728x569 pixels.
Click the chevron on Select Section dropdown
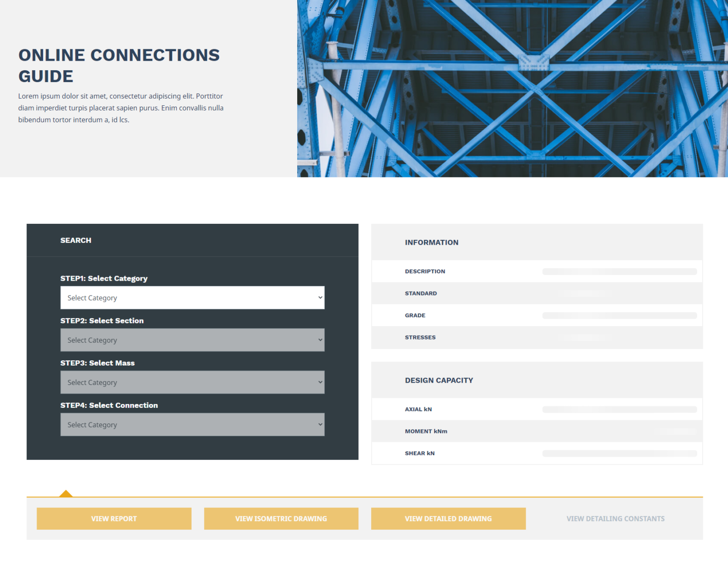pos(319,340)
